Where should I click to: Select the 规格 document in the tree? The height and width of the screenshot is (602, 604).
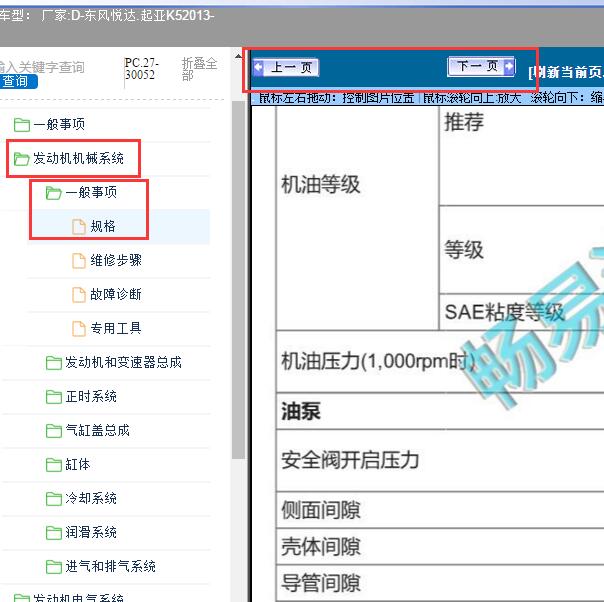103,226
